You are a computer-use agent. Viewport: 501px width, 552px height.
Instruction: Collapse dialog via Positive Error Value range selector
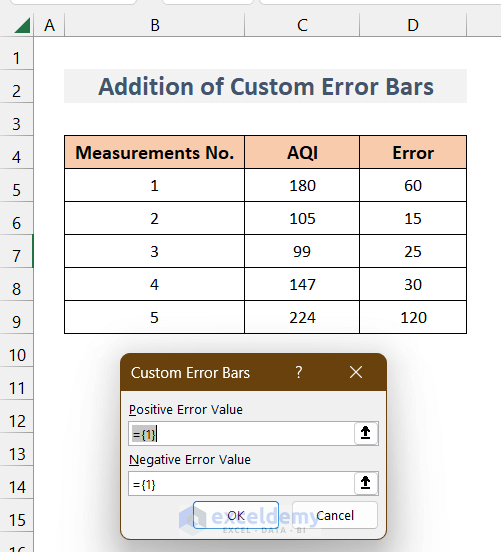[365, 433]
